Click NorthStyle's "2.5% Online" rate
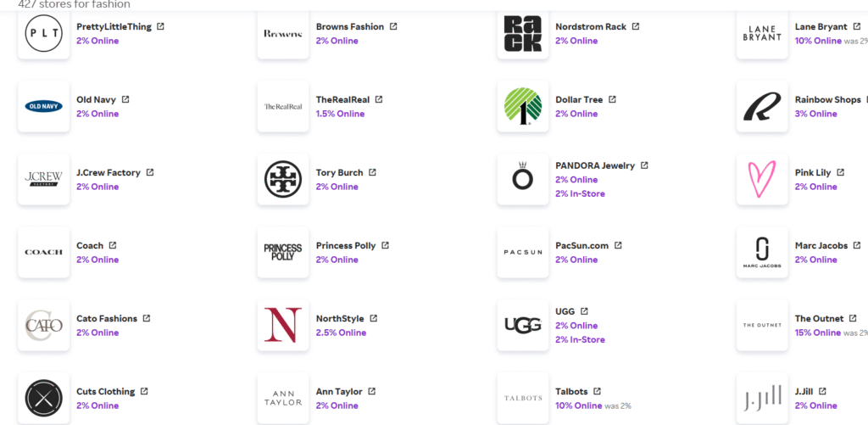The image size is (868, 425). pos(341,333)
